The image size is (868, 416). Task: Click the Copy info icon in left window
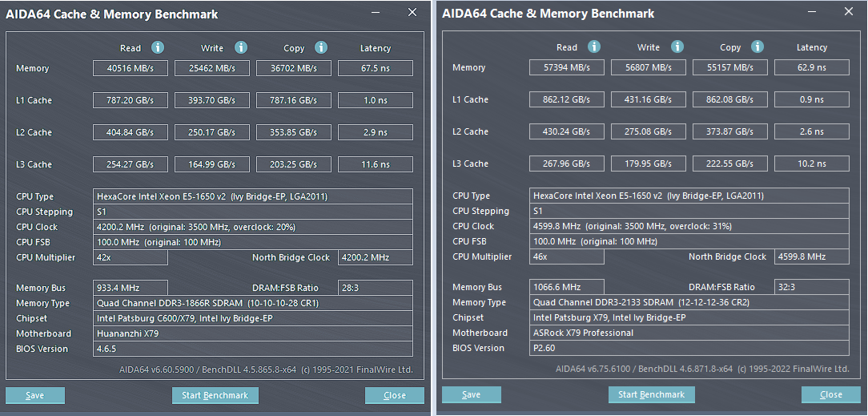[321, 48]
